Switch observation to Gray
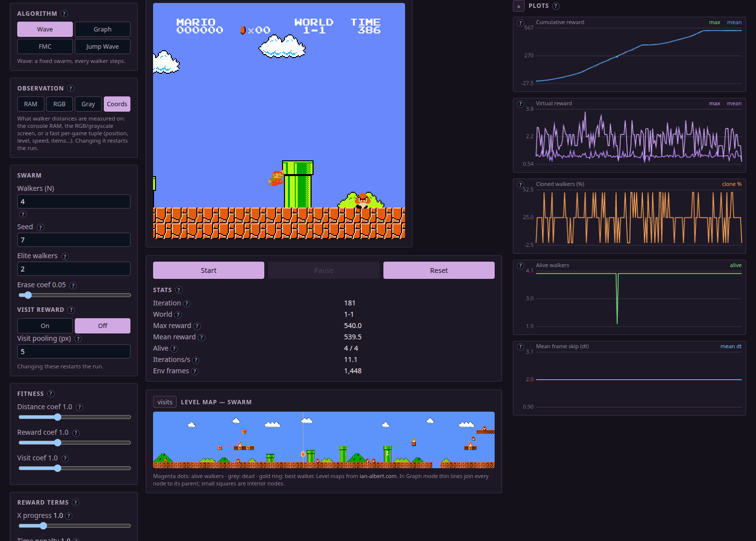This screenshot has height=541, width=756. pyautogui.click(x=88, y=104)
